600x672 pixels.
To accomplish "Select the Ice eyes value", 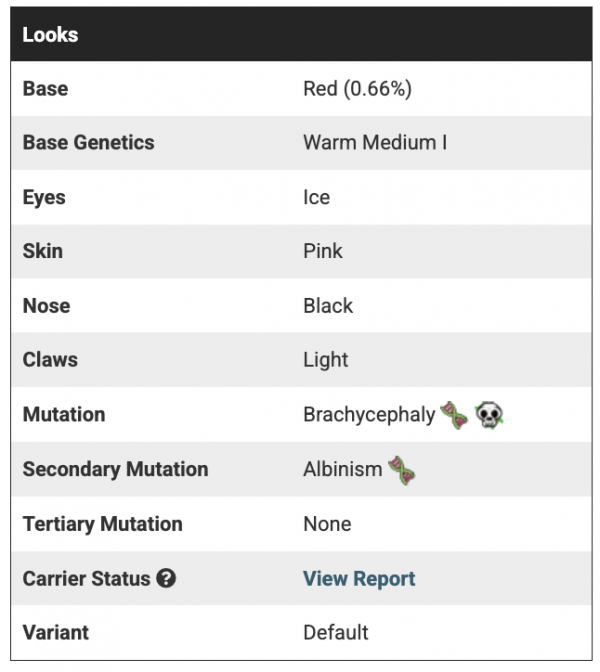I will pos(316,197).
